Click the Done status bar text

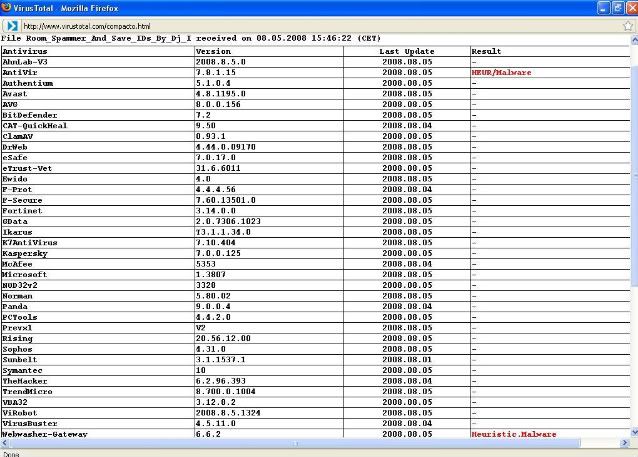(x=11, y=454)
